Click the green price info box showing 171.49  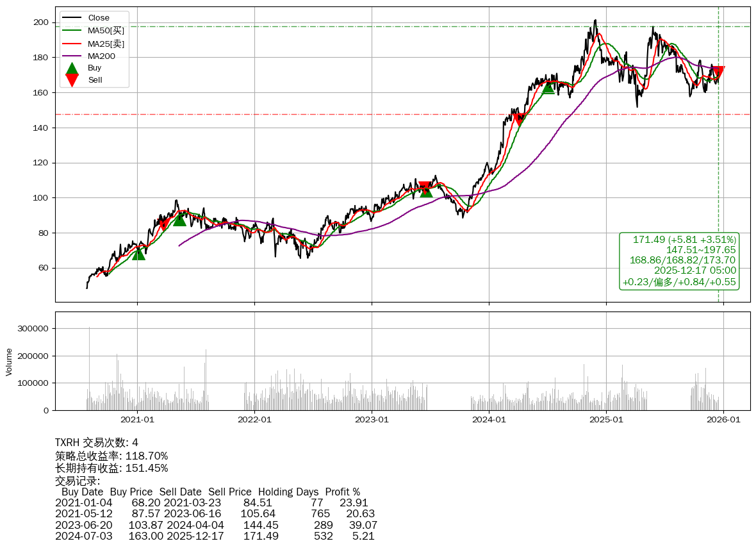[x=679, y=261]
